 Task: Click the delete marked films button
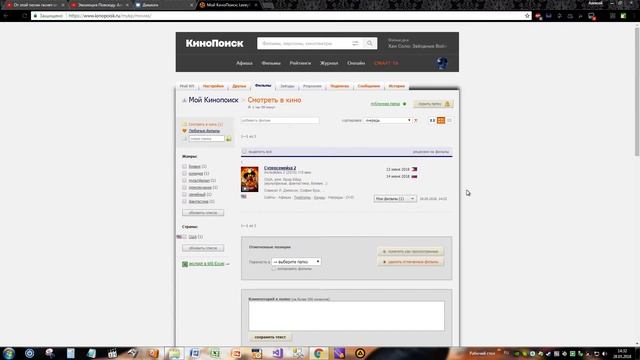[x=411, y=262]
